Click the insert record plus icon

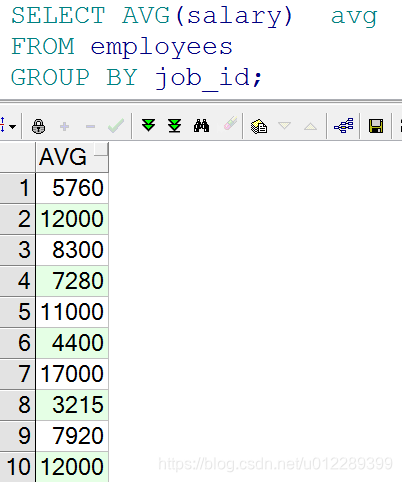pos(64,127)
